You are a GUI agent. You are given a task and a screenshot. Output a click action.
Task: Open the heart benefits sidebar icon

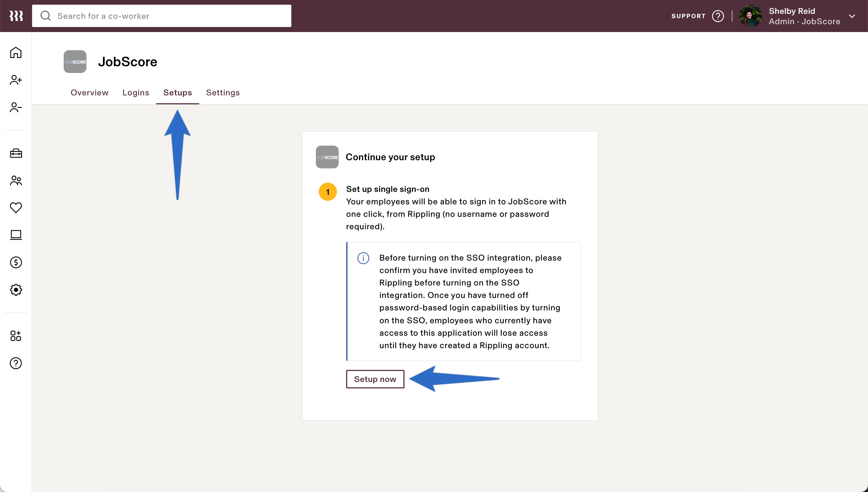pos(16,208)
